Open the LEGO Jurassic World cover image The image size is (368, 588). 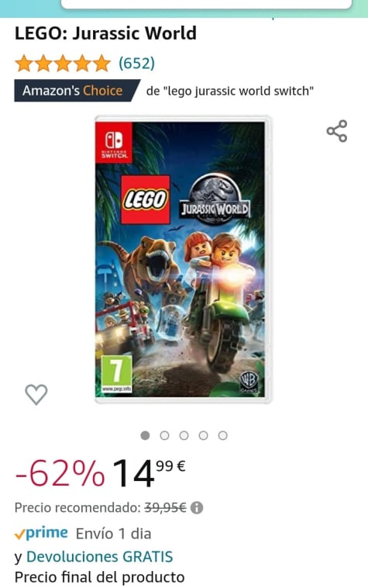click(183, 260)
